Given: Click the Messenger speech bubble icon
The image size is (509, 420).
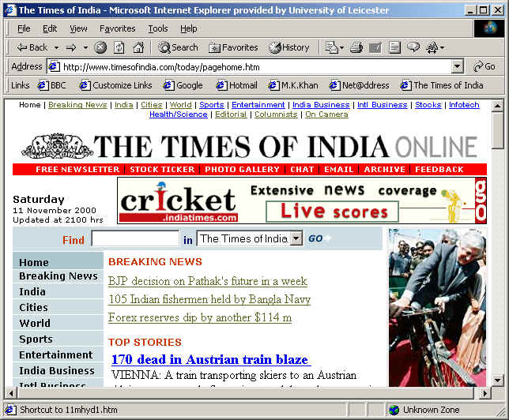Looking at the screenshot, I should 413,47.
